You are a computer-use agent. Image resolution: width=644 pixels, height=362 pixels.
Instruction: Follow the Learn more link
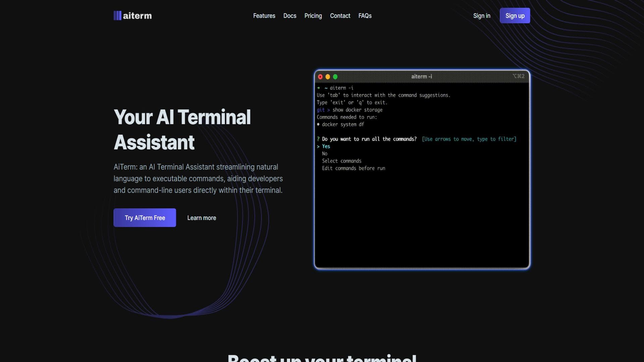[x=202, y=218]
